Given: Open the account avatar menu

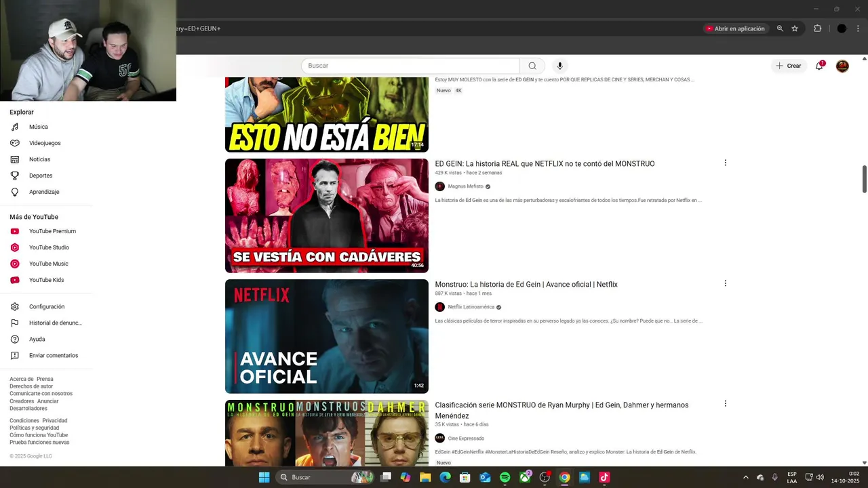Looking at the screenshot, I should (842, 66).
